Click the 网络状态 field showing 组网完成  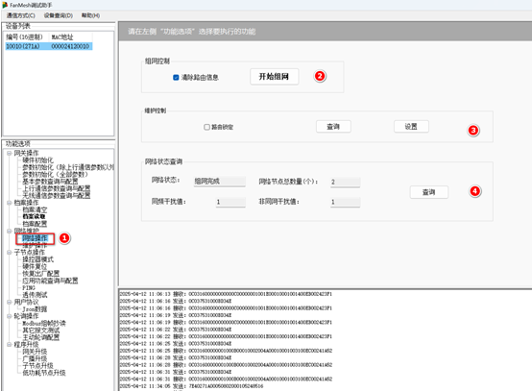pos(220,182)
